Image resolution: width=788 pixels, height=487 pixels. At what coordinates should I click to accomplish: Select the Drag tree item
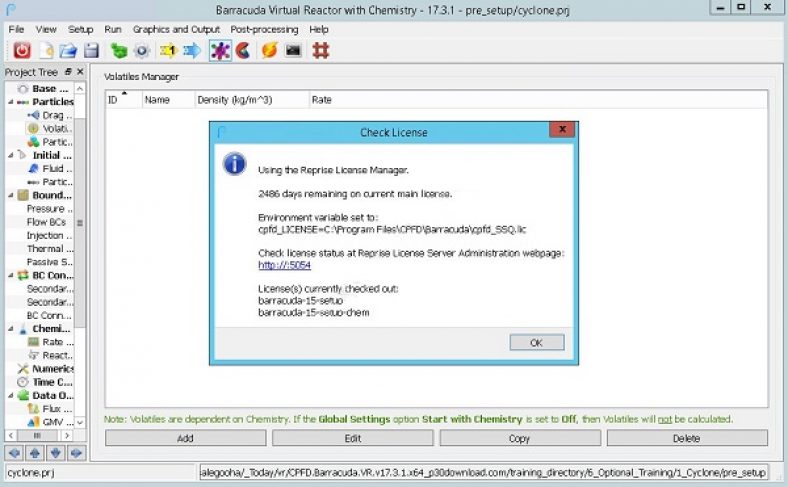(x=50, y=115)
